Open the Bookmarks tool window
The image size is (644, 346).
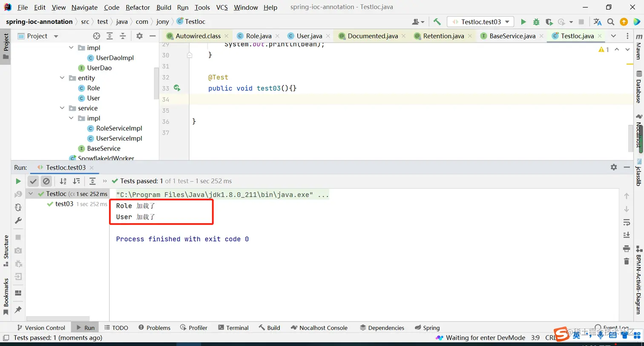pos(6,296)
